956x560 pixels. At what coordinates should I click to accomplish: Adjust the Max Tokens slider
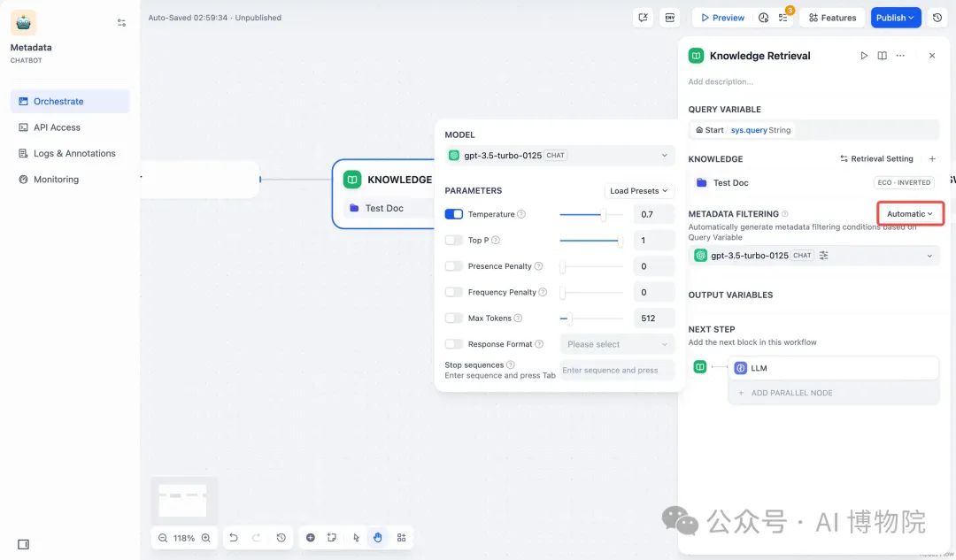[x=590, y=318]
